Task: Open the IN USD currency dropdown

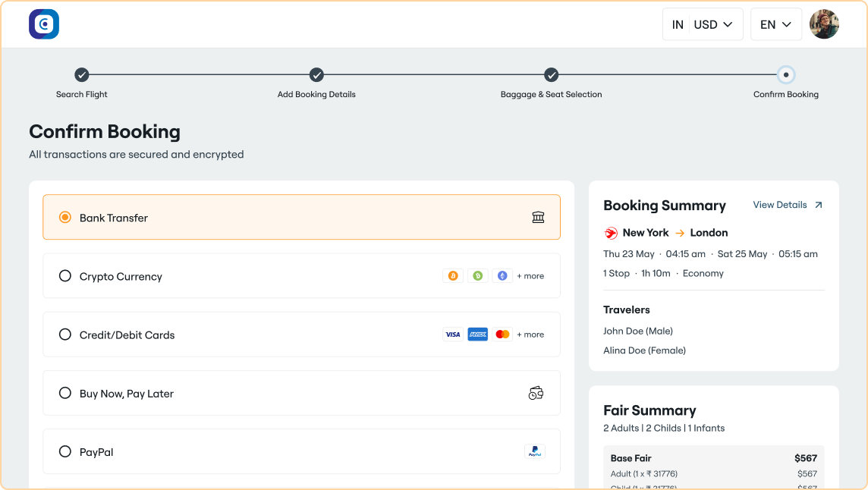Action: point(703,24)
